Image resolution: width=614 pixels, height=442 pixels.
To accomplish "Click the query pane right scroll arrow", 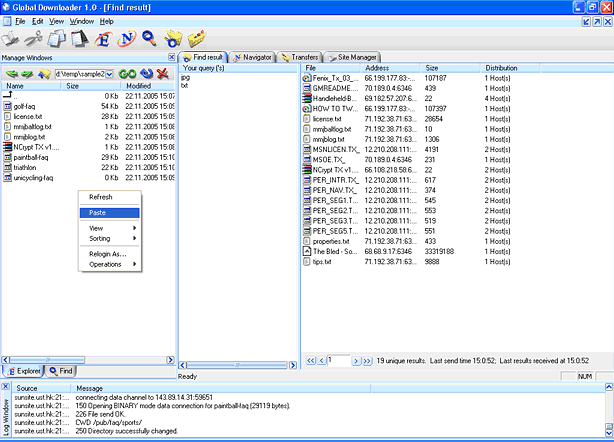I will coord(293,365).
